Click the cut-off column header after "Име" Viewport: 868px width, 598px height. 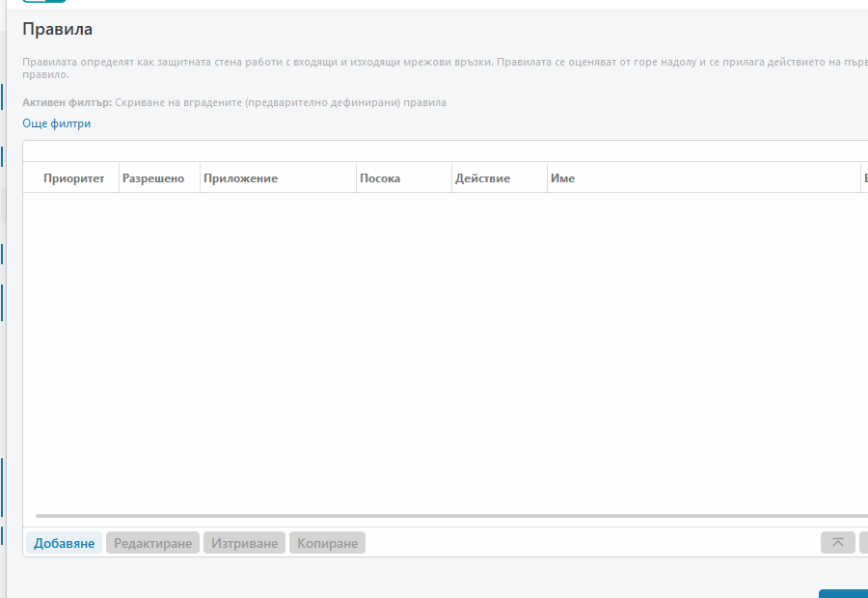(x=864, y=178)
